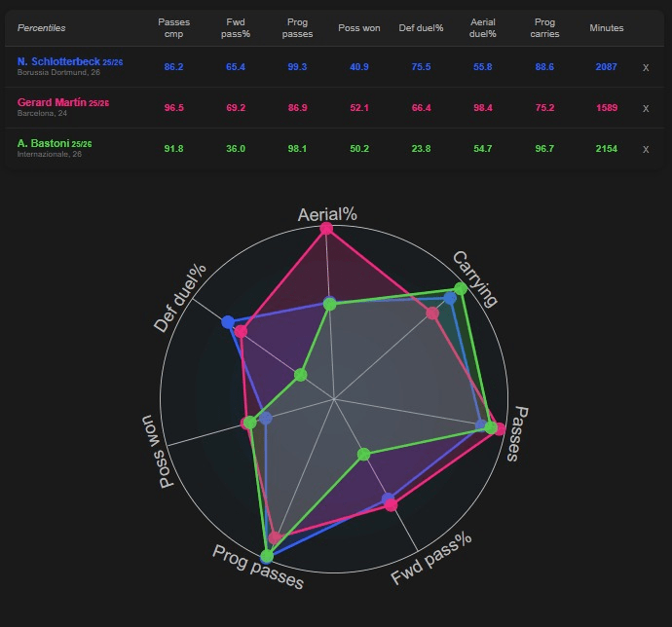Click the green Def duel% data point
The height and width of the screenshot is (627, 672).
tap(301, 375)
